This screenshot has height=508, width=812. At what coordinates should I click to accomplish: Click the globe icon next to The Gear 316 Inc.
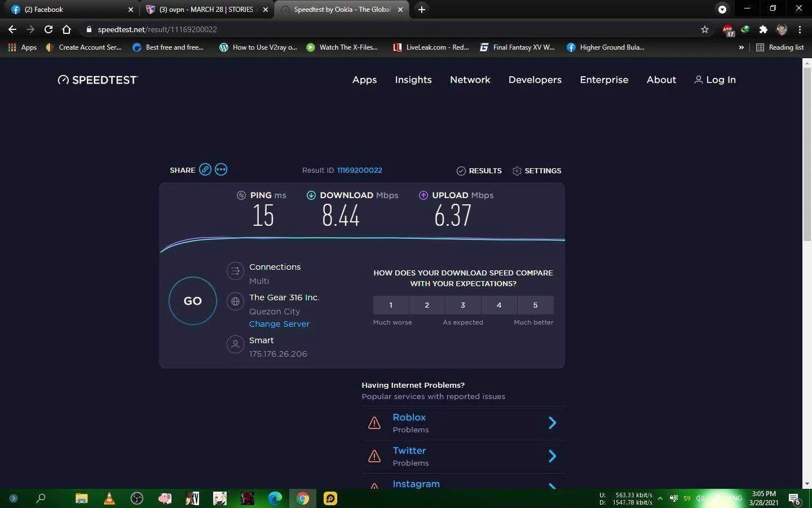coord(235,302)
